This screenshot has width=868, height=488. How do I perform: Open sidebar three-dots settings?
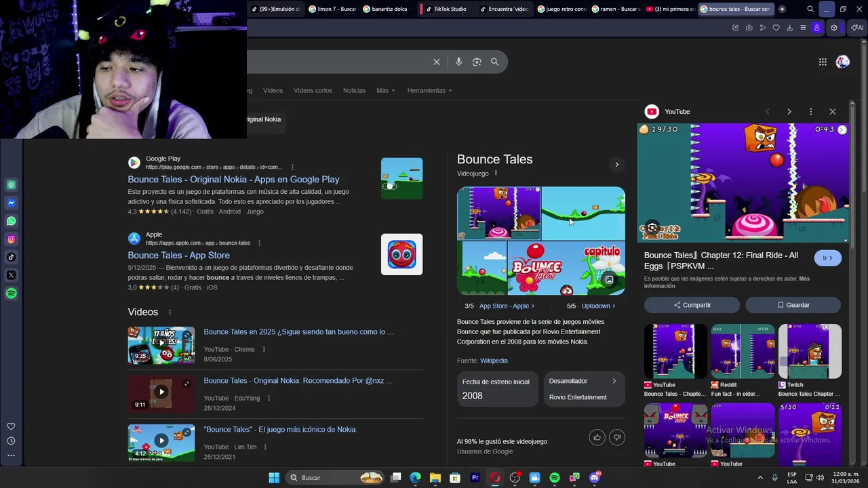(11, 455)
